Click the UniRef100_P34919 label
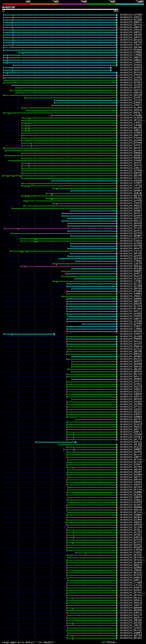Screen dimensions: 146x644 click(x=131, y=241)
